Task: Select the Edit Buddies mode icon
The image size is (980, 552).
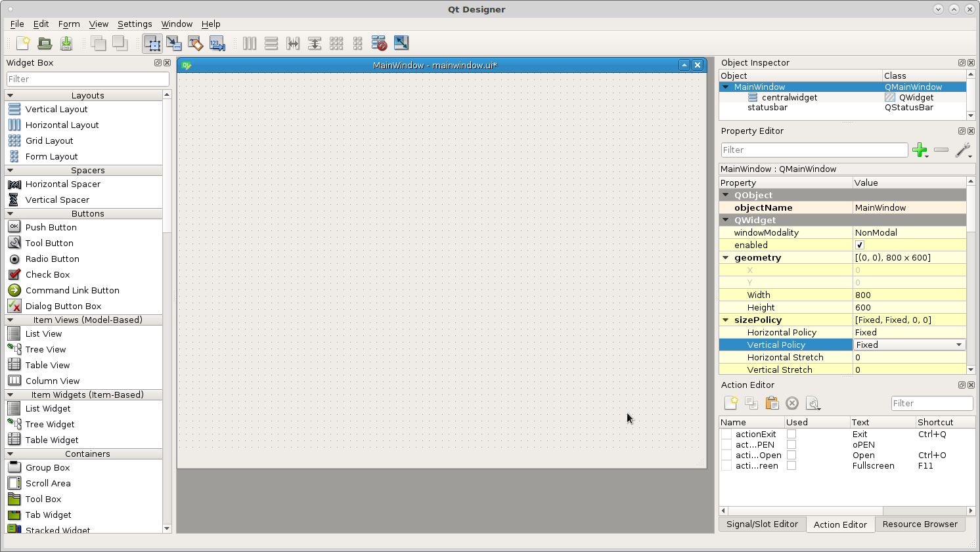Action: click(196, 43)
